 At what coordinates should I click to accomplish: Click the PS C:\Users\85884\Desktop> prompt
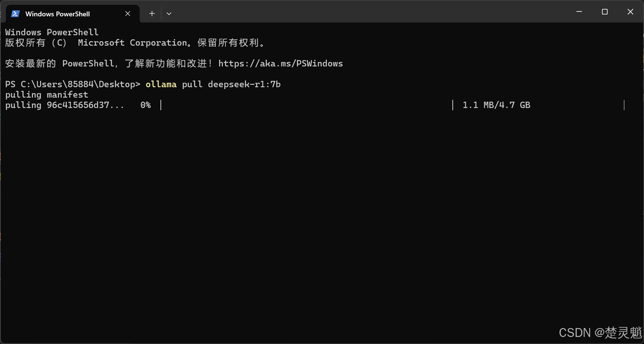[x=73, y=84]
